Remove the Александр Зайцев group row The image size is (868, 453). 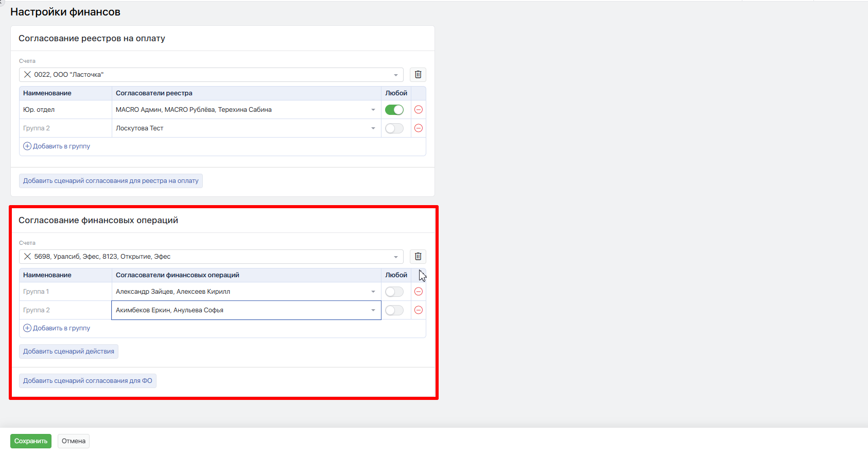(x=419, y=292)
